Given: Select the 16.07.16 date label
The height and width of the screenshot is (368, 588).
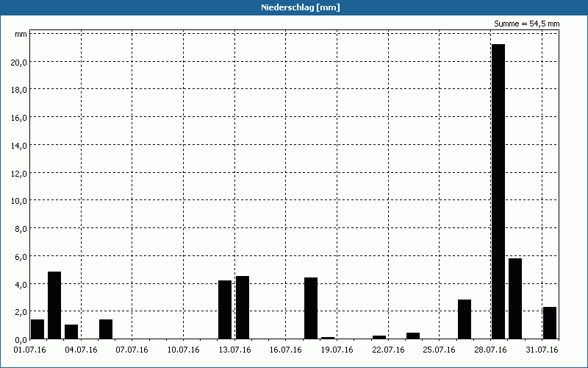Looking at the screenshot, I should 286,350.
